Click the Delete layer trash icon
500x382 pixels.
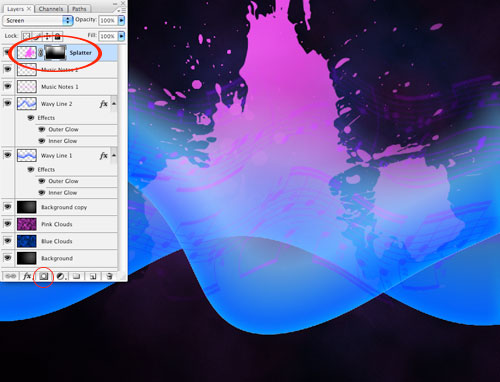[109, 276]
